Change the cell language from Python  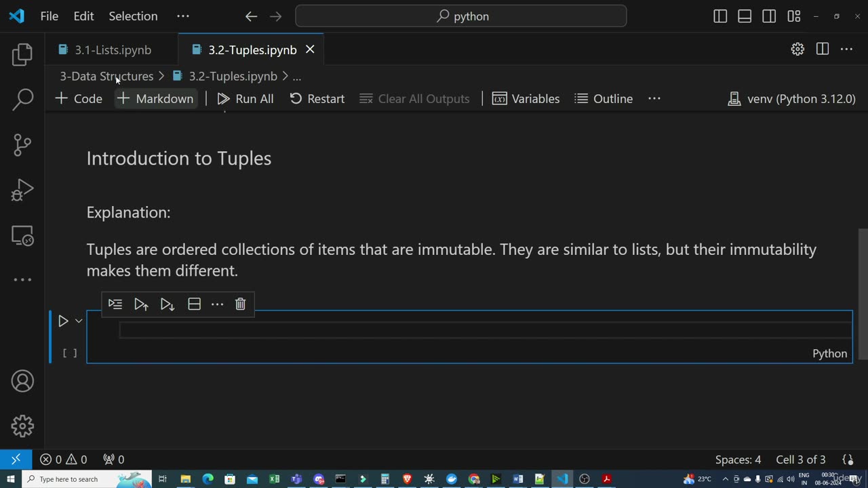click(830, 353)
